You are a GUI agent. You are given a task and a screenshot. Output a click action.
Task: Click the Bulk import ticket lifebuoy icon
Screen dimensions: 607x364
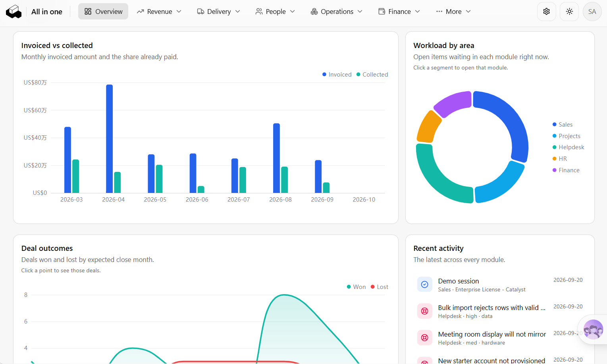tap(425, 311)
